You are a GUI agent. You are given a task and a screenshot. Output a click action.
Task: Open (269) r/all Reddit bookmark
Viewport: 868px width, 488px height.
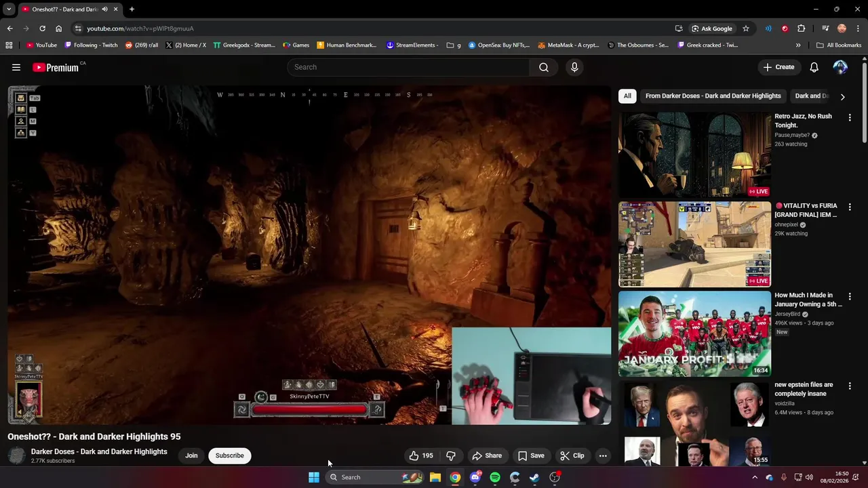[142, 45]
